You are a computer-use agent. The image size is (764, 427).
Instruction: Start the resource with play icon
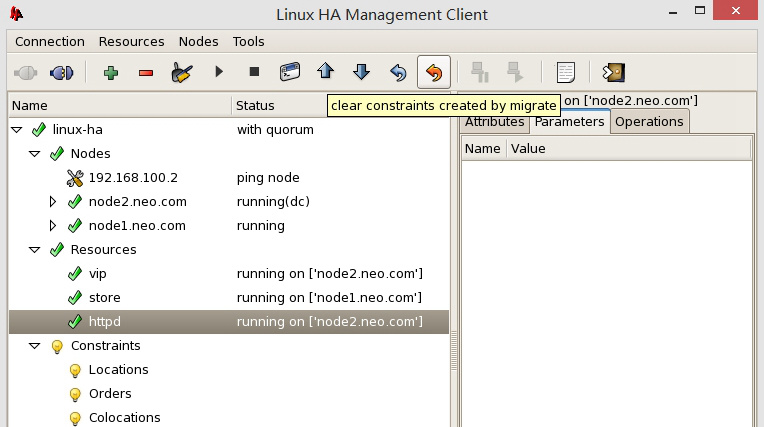pyautogui.click(x=219, y=72)
